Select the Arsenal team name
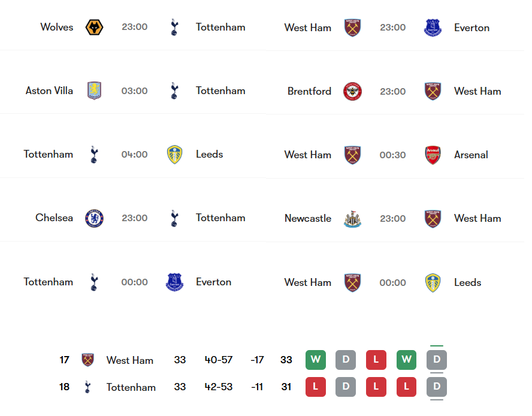This screenshot has height=416, width=532. [x=471, y=155]
